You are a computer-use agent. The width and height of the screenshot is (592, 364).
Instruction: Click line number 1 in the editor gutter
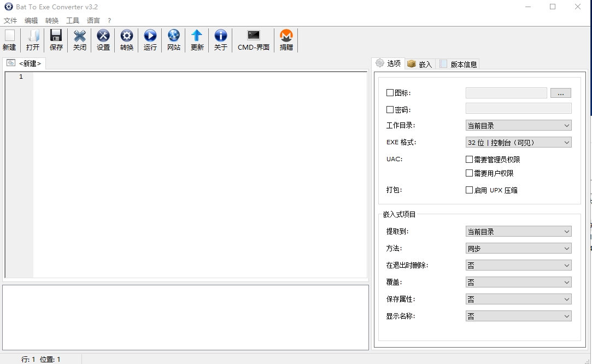click(21, 77)
